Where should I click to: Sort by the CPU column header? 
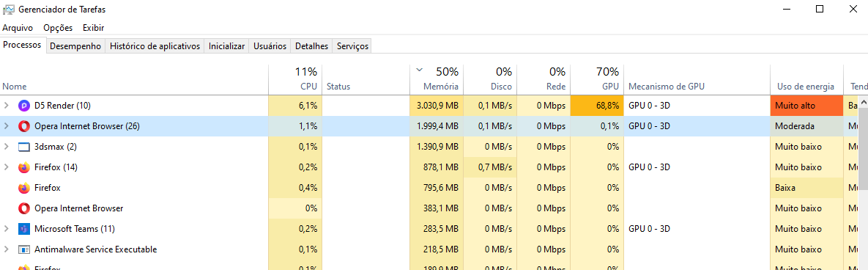(295, 79)
